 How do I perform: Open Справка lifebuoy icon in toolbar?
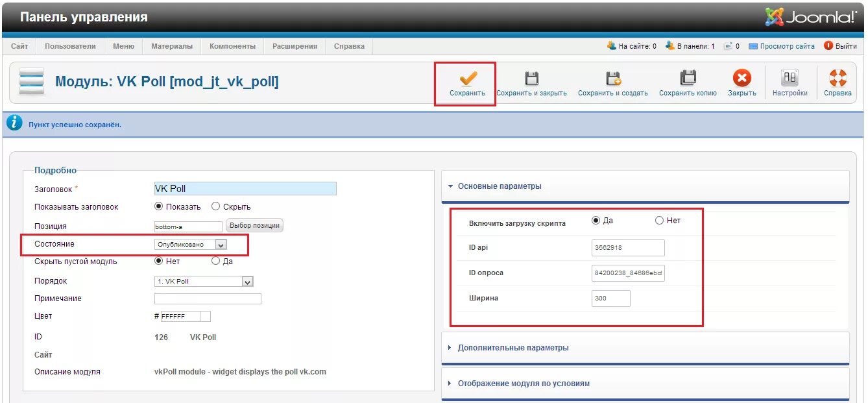838,78
